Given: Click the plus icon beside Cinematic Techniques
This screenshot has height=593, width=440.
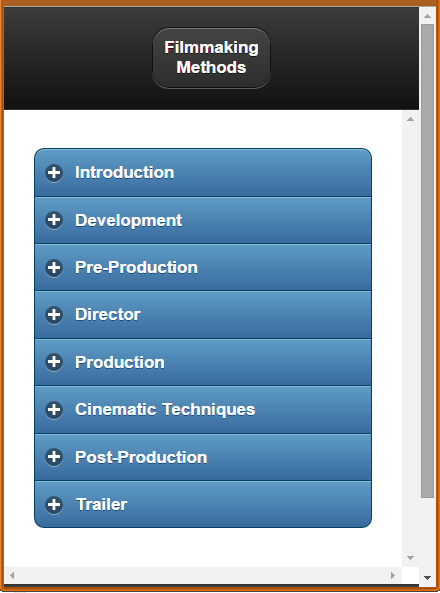Looking at the screenshot, I should (x=54, y=410).
